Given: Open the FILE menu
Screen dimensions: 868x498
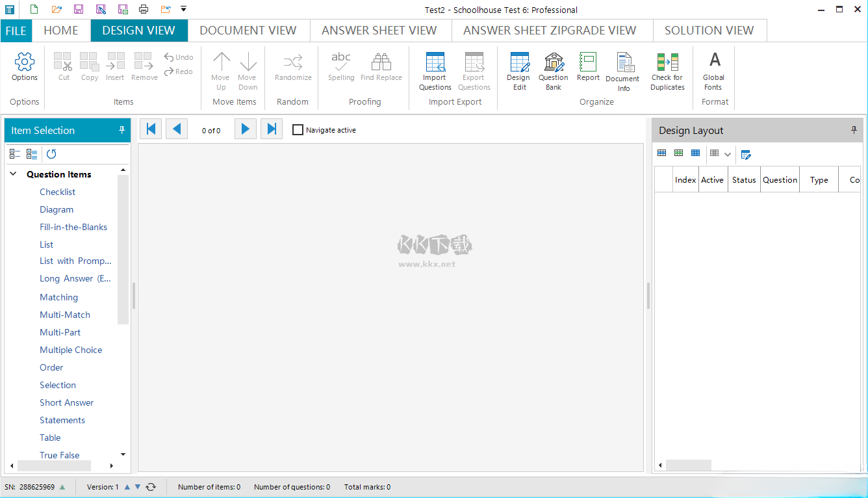Looking at the screenshot, I should (x=16, y=31).
